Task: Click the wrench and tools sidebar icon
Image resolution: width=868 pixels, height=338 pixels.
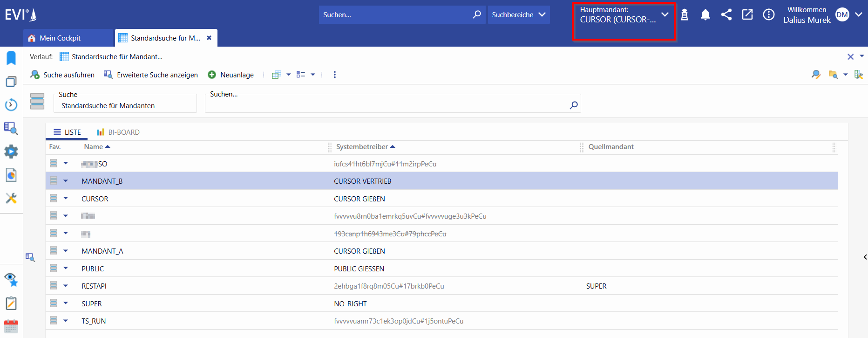Action: coord(11,198)
